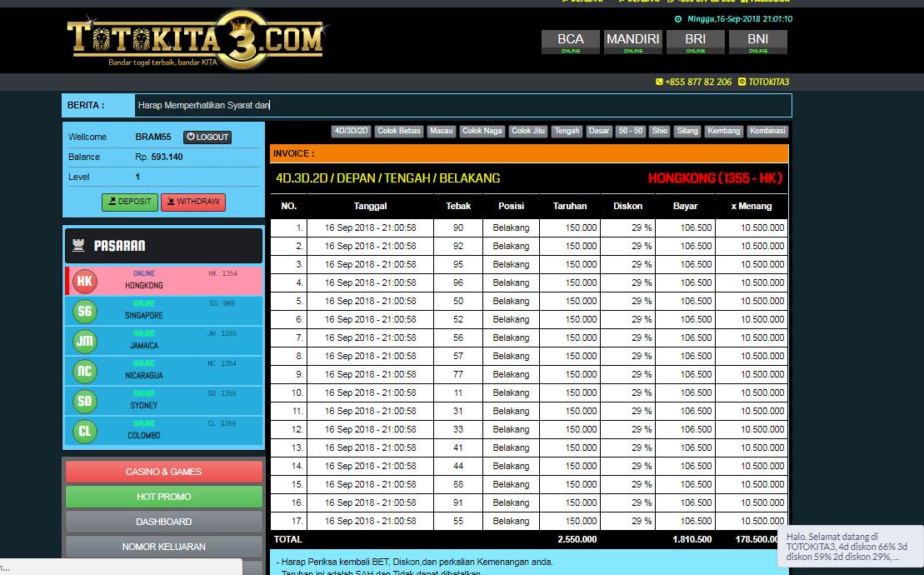Image resolution: width=924 pixels, height=575 pixels.
Task: Open the NC Nicaragua market icon
Action: pyautogui.click(x=84, y=372)
